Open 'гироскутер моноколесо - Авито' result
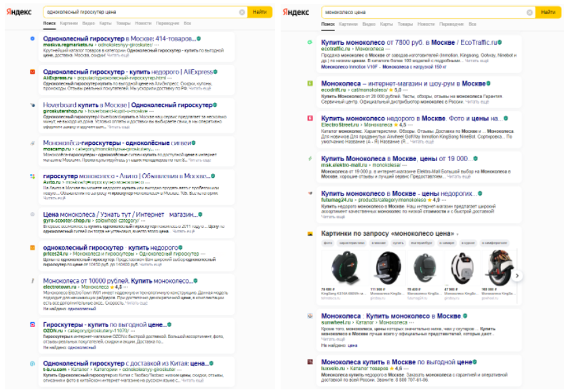Screen dimensions: 568x392 click(x=127, y=176)
